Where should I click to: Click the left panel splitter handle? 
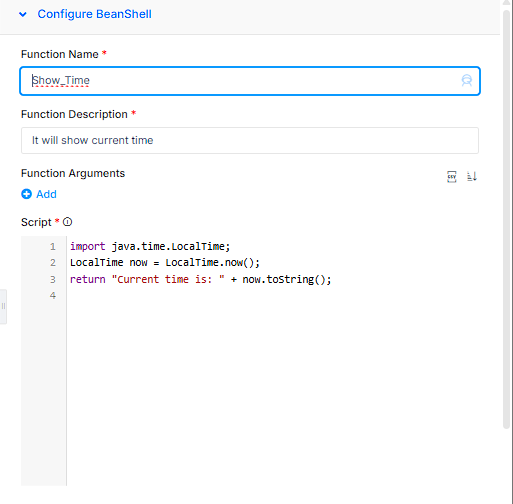pos(3,306)
